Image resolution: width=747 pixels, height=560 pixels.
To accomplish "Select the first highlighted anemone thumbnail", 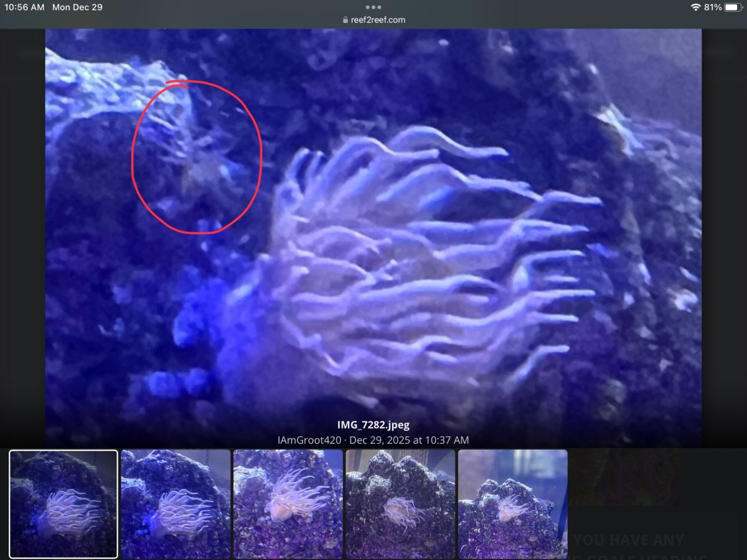I will [x=63, y=504].
